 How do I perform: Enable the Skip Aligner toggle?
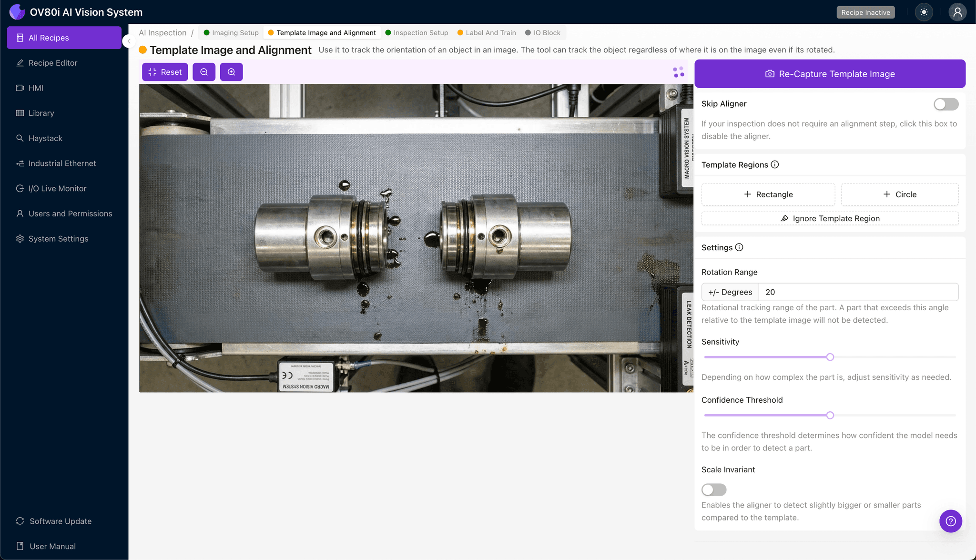[x=946, y=104]
